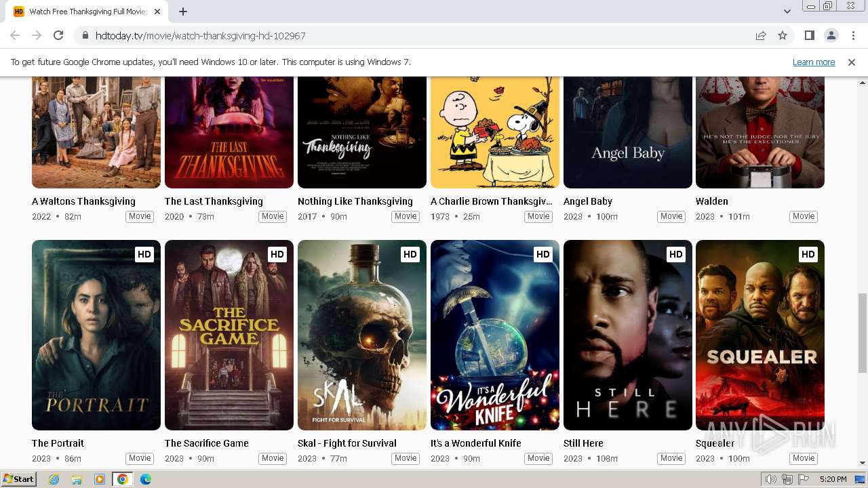Open the Skal - Fight for Survival title
Screen dimensions: 868x488
[x=347, y=443]
